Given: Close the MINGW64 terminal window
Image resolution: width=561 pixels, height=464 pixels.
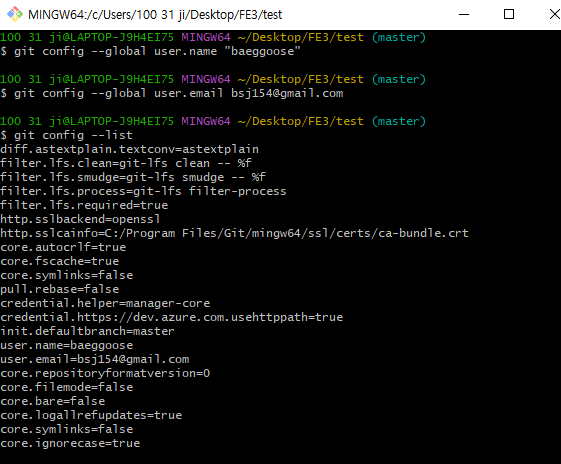Looking at the screenshot, I should coord(554,14).
